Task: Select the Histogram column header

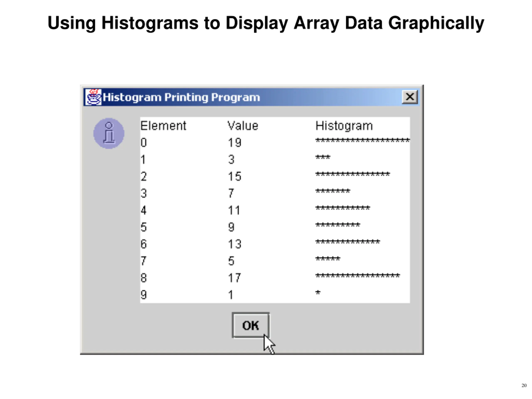Action: [x=344, y=126]
